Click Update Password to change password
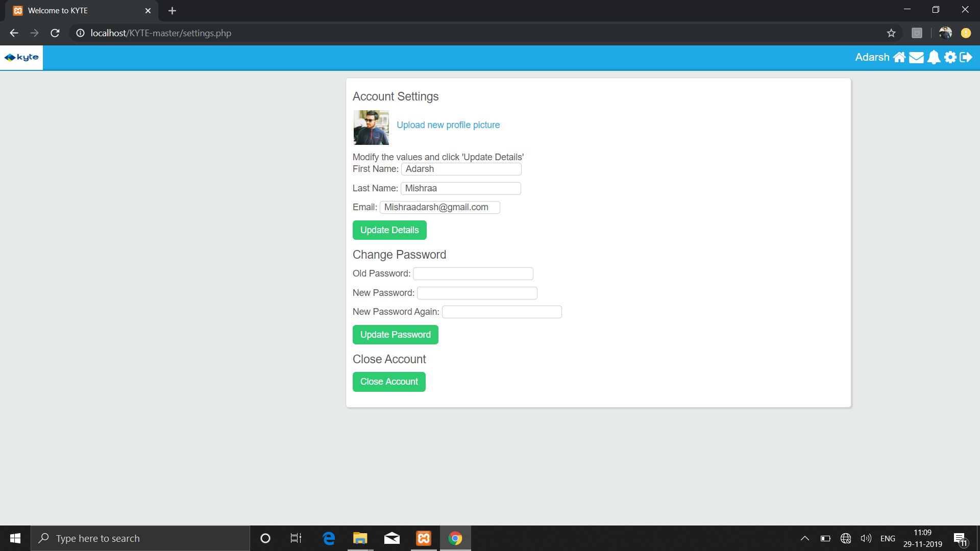 (395, 334)
